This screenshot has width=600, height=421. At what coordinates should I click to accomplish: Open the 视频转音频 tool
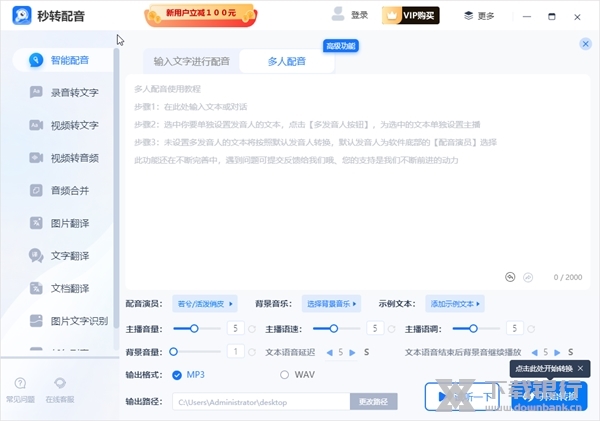click(64, 158)
